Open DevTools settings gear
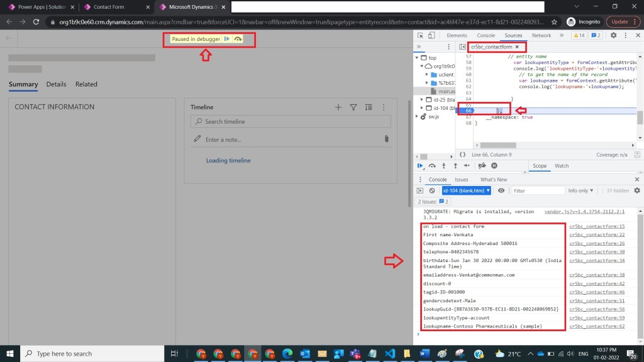Screen dimensions: 644x362 613,35
